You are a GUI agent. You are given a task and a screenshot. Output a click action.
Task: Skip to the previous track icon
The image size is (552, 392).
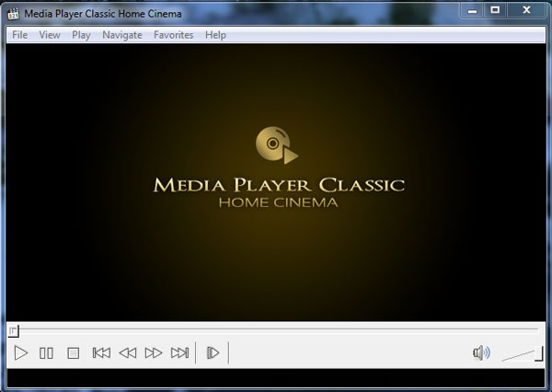pos(101,352)
